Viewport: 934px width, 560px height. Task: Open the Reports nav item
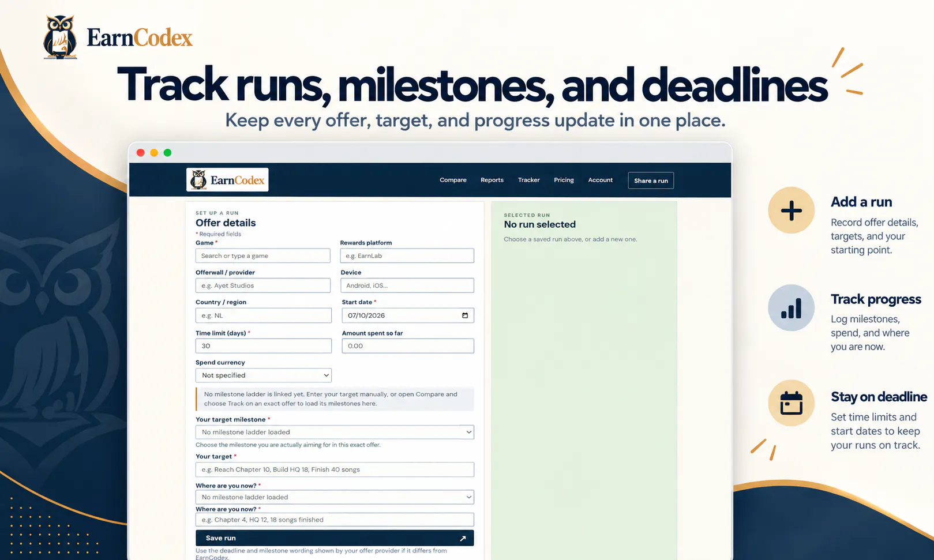coord(492,180)
